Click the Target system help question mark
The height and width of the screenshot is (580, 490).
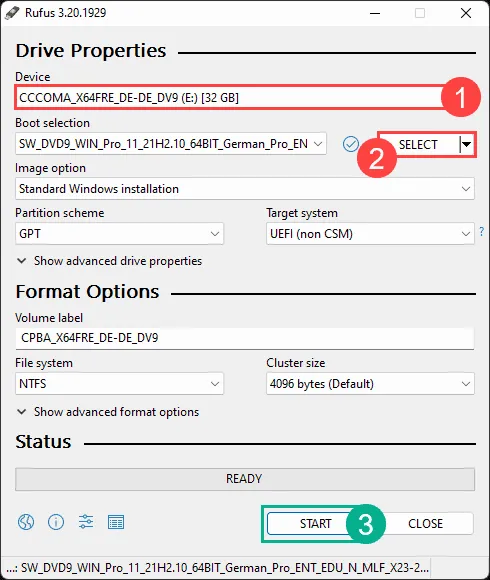tap(481, 232)
